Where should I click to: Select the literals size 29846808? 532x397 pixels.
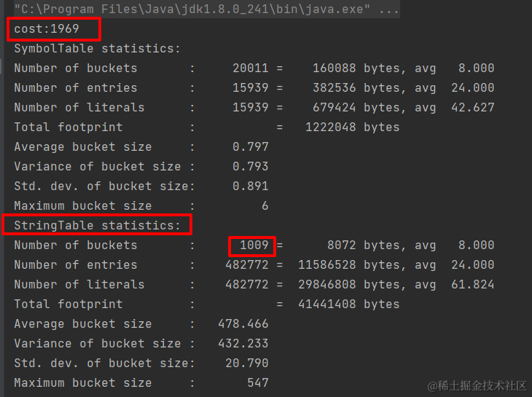coord(326,284)
